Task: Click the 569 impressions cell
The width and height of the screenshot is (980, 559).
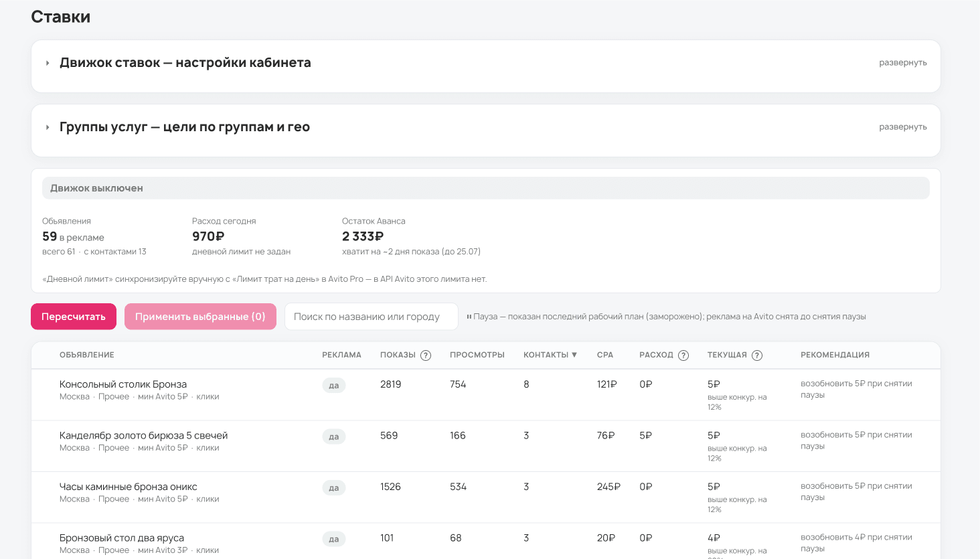Action: click(389, 436)
